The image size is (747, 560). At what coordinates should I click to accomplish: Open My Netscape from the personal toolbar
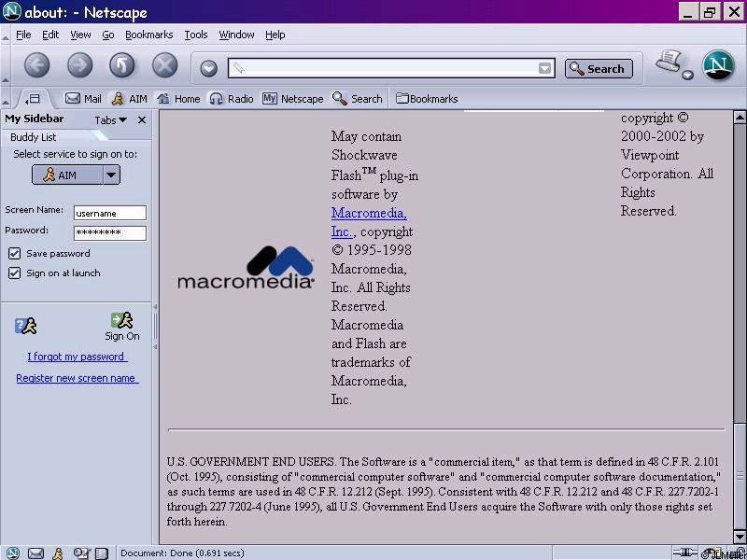293,99
